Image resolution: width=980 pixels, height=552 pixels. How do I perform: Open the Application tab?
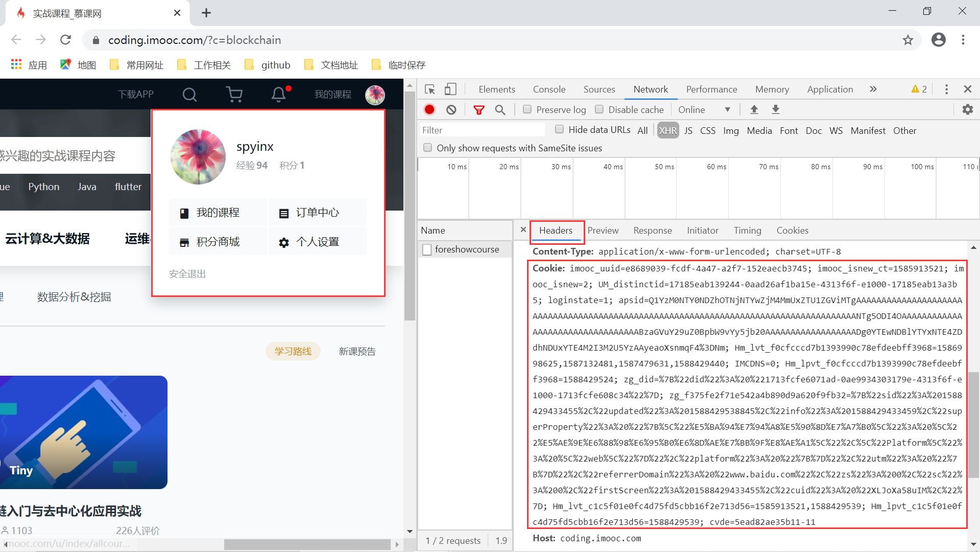coord(830,89)
